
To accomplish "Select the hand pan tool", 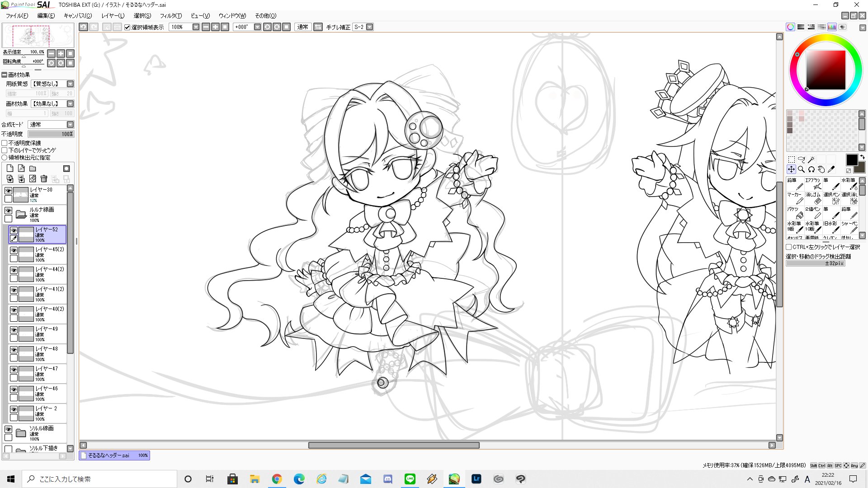I will coord(821,169).
